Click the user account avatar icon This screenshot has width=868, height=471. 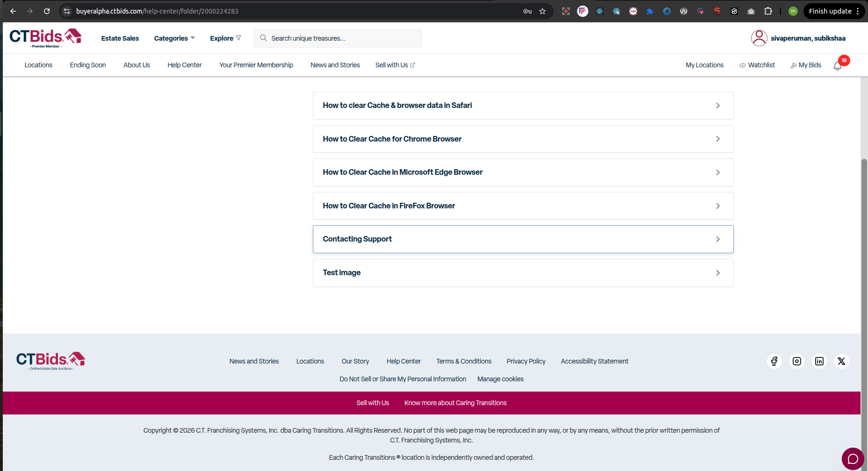click(759, 38)
